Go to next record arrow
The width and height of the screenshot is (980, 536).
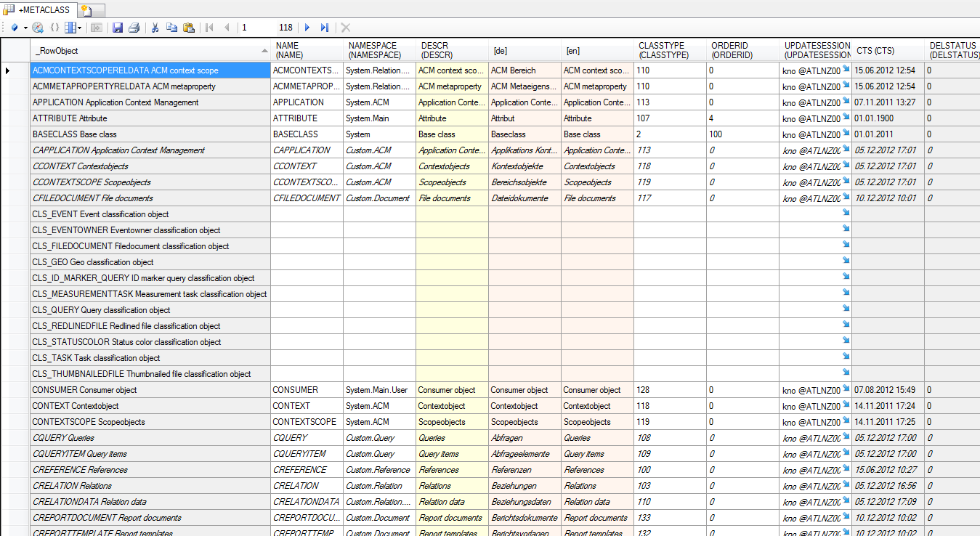tap(307, 28)
